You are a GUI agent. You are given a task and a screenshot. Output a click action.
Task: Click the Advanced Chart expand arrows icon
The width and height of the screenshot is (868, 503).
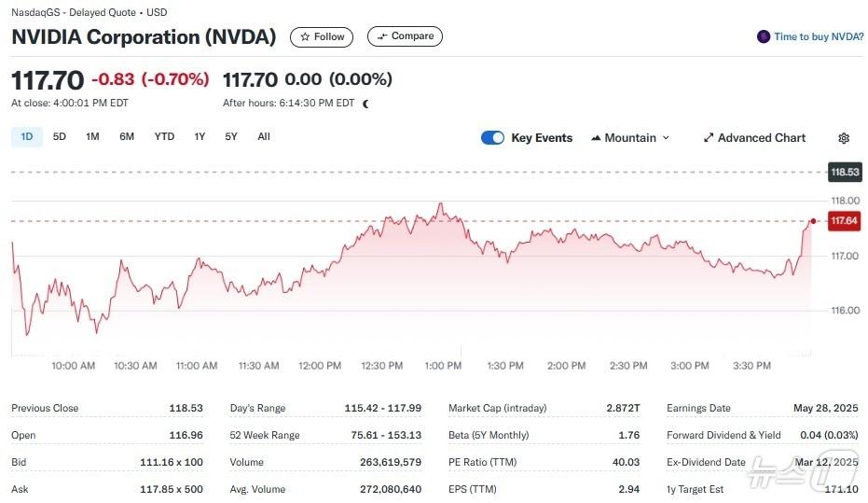(709, 138)
